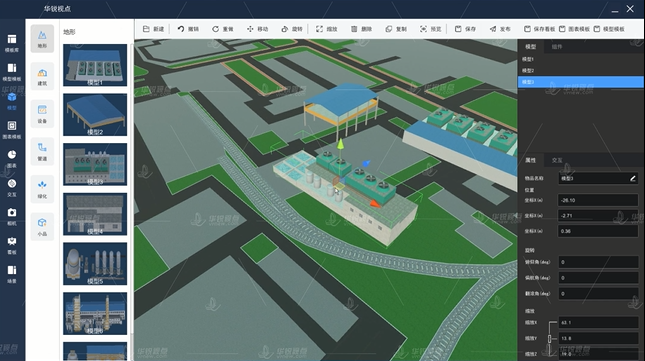Click the 保存 save button in toolbar
Screen dimensions: 645x361
click(x=465, y=29)
